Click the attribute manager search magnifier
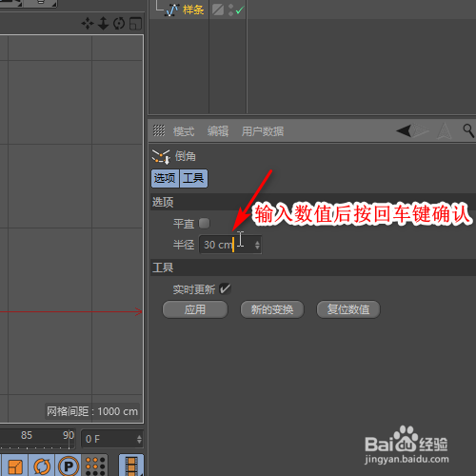 [468, 130]
